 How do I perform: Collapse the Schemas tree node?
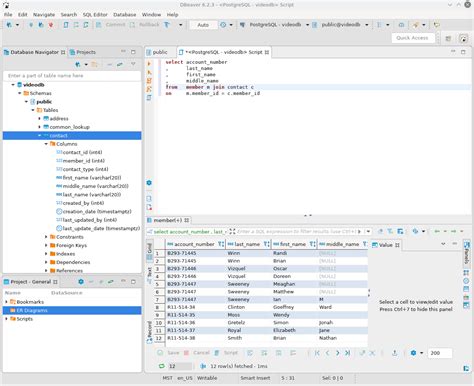pyautogui.click(x=20, y=93)
